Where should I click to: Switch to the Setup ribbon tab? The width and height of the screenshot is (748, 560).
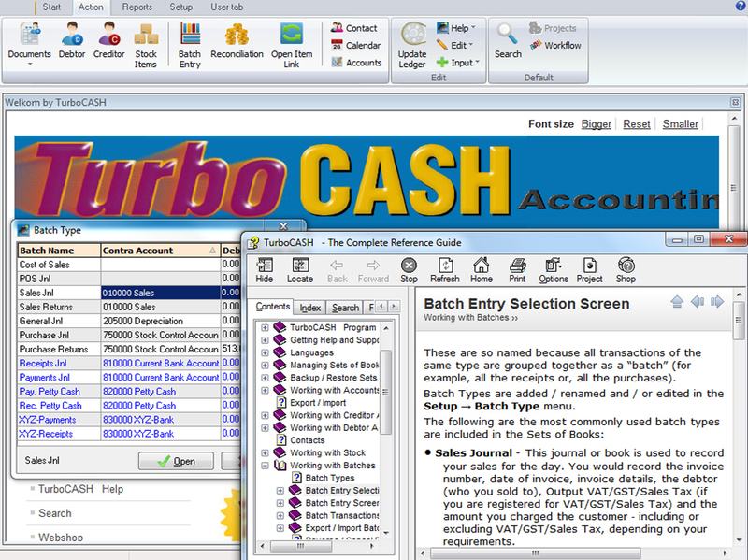point(181,7)
